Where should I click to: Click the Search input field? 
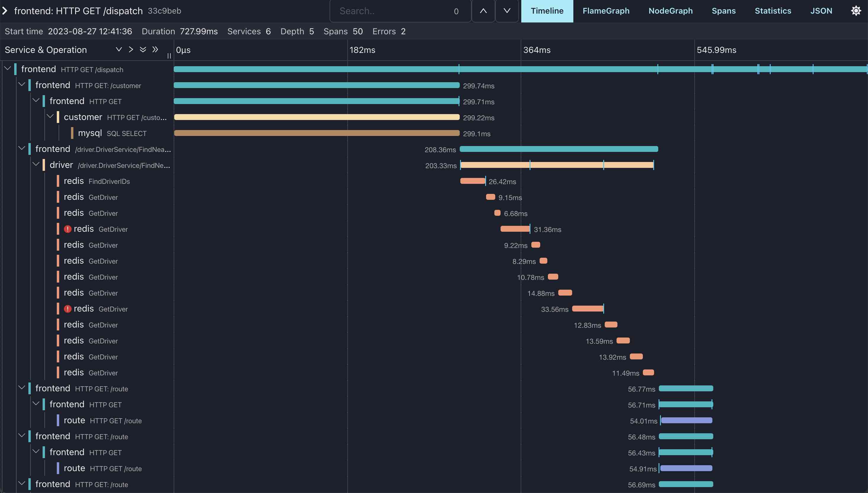(x=400, y=11)
